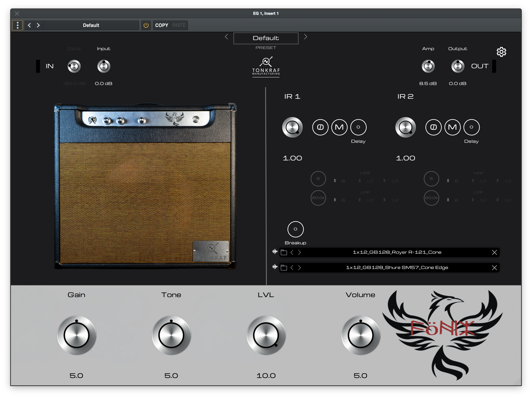Viewport: 532px width, 398px height.
Task: Click the Gain knob
Action: pos(77,335)
